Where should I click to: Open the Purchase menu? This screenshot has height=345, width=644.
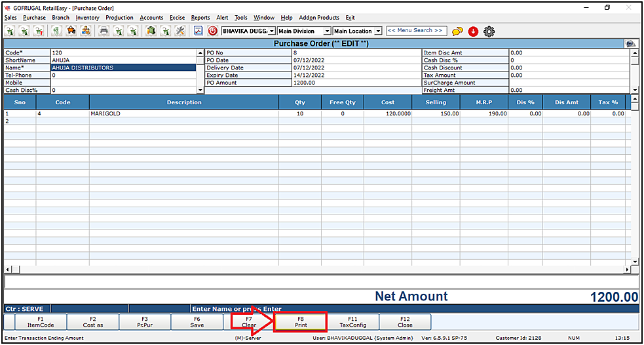35,18
